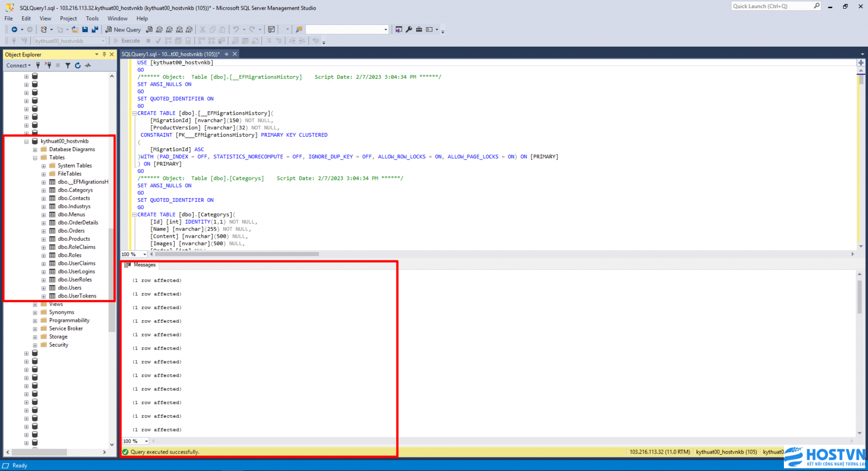Screen dimensions: 868x471
Task: Click the Quick Launch search field
Action: pyautogui.click(x=776, y=6)
